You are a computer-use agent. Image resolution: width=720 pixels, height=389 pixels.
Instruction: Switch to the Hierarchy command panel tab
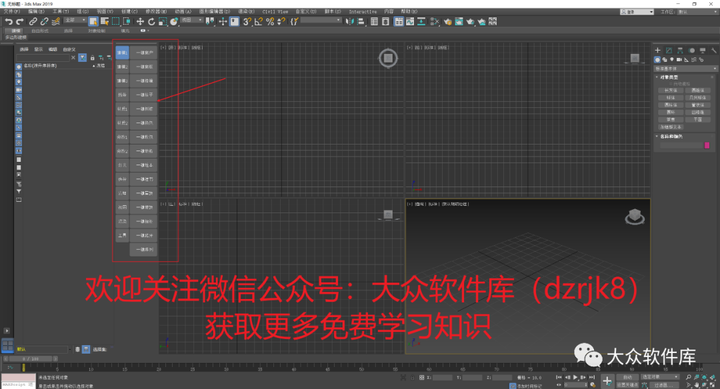680,50
